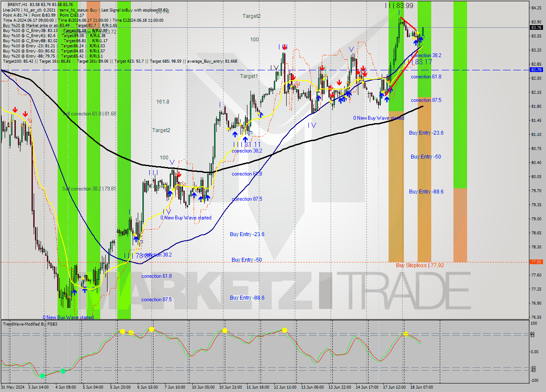Click the 84.25 price axis value
Viewport: 546px width, 392px height.
pyautogui.click(x=536, y=8)
